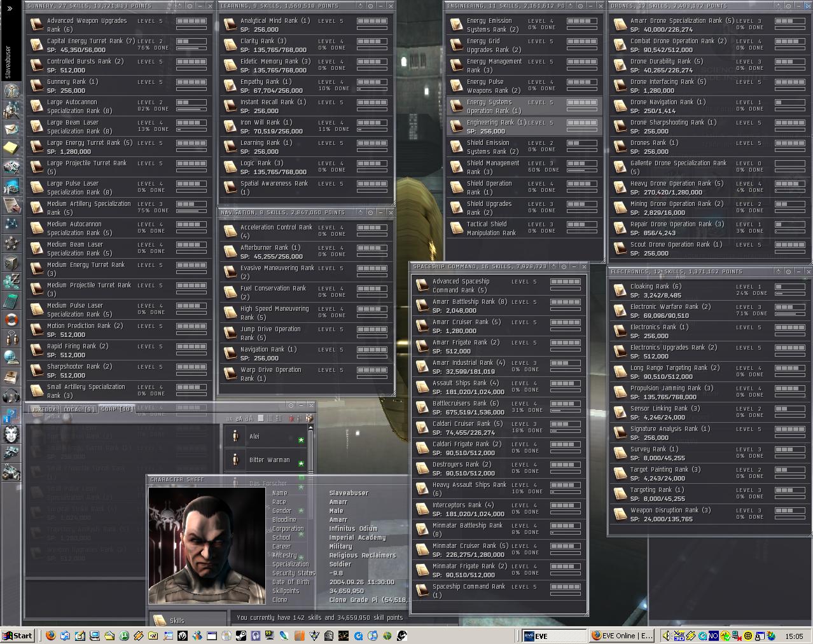Image resolution: width=813 pixels, height=644 pixels.
Task: Toggle pin on the Gunnery window
Action: (190, 6)
